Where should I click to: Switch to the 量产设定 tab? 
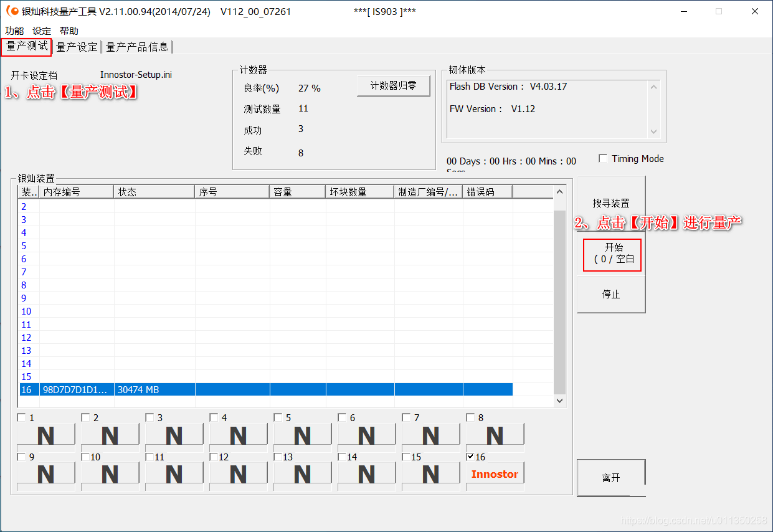pos(77,47)
